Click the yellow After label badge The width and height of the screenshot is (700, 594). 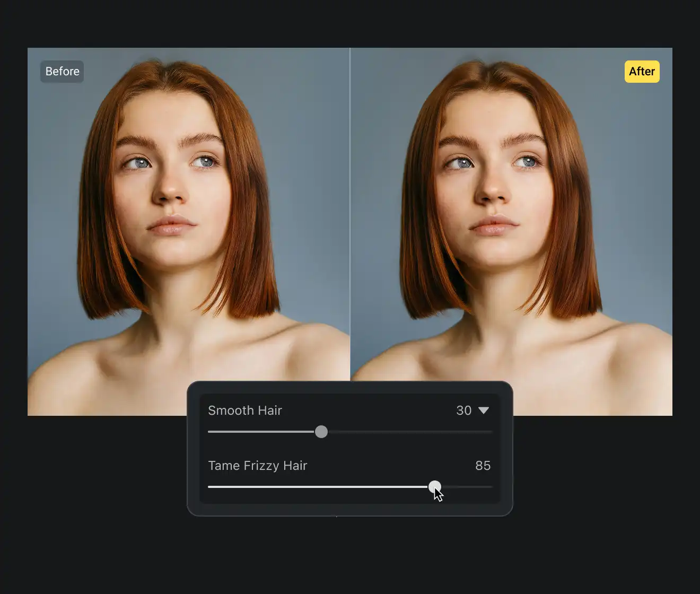(642, 72)
